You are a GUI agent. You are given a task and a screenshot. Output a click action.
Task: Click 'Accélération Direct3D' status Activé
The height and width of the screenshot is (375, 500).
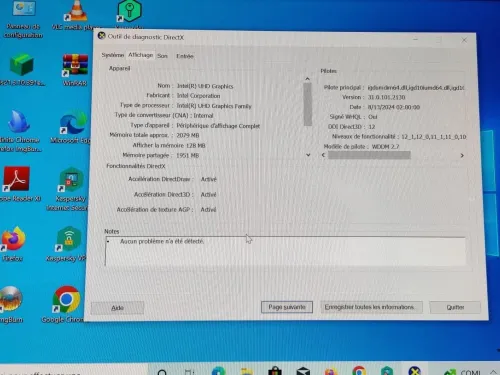click(208, 194)
